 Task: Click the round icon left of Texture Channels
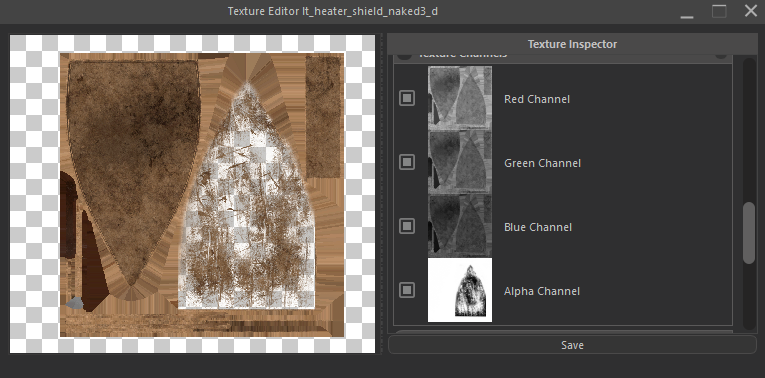pos(404,56)
